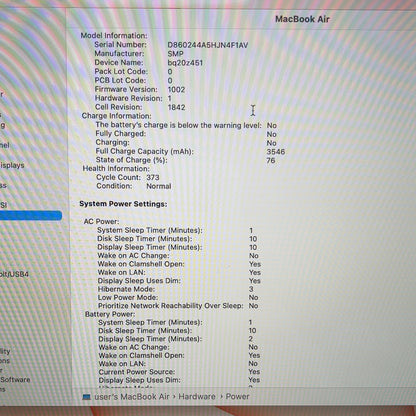416x416 pixels.
Task: Select the sidebar entry ending in "SI"
Action: pyautogui.click(x=4, y=205)
